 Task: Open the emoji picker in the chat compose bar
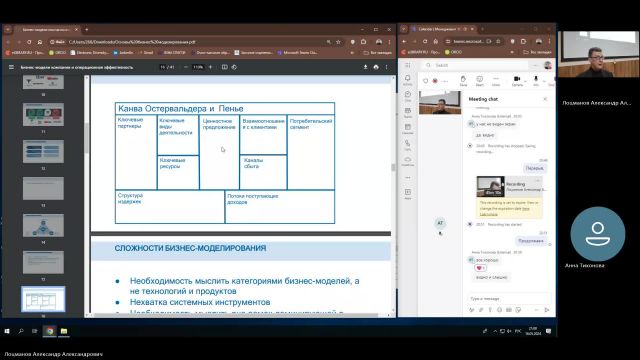coord(500,310)
